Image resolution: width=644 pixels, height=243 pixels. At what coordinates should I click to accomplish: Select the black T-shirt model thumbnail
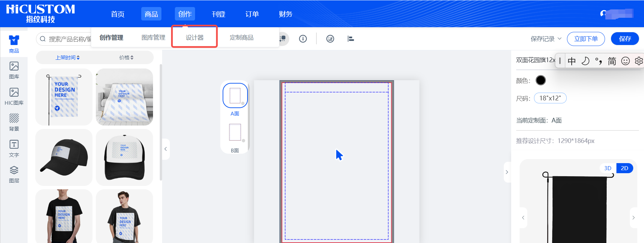coord(64,216)
